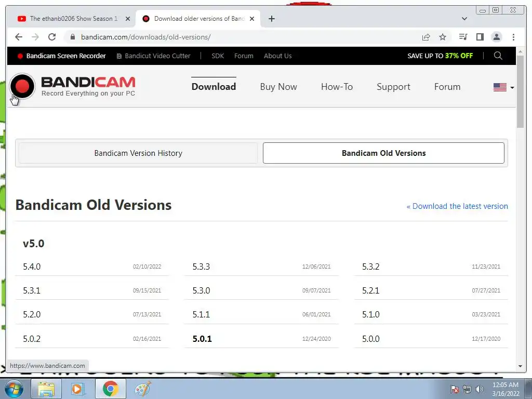Open the Chrome three-dot menu
The height and width of the screenshot is (399, 532).
[x=513, y=37]
